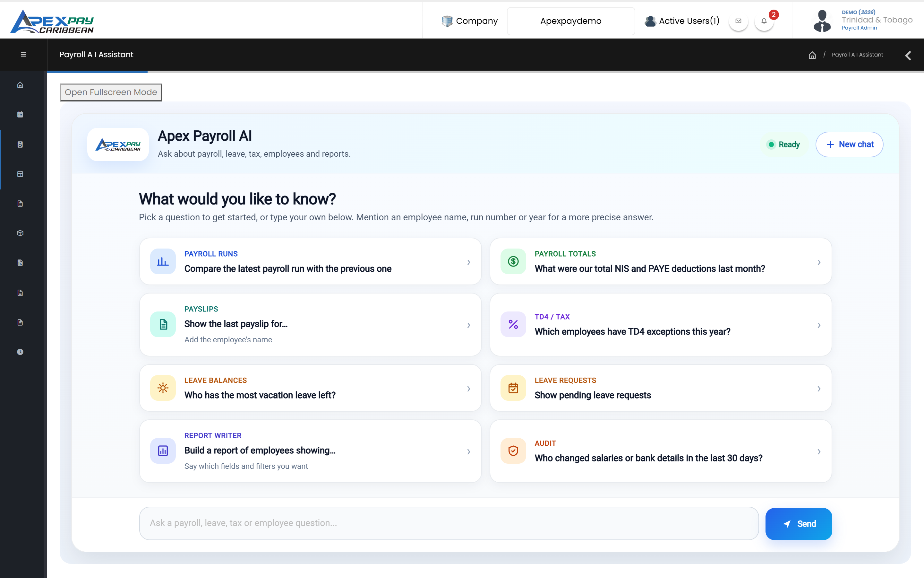Open Active Users(1) menu item
The image size is (924, 578).
click(682, 21)
